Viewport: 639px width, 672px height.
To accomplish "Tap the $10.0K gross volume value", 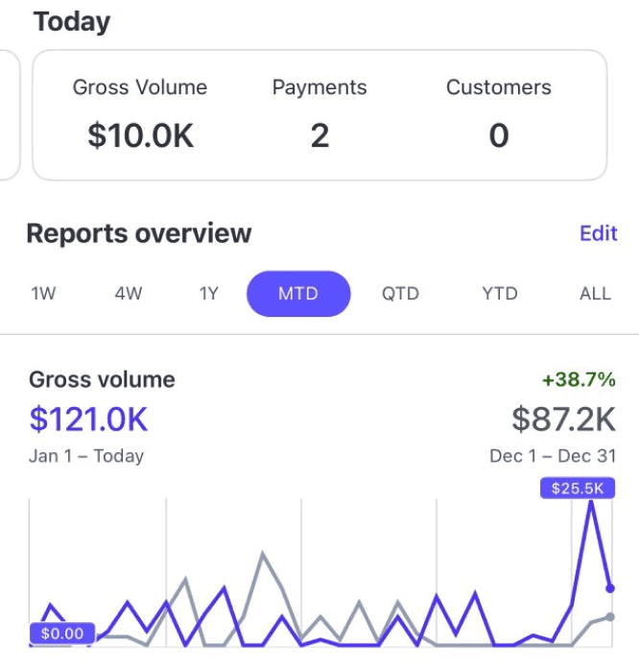I will pos(140,135).
